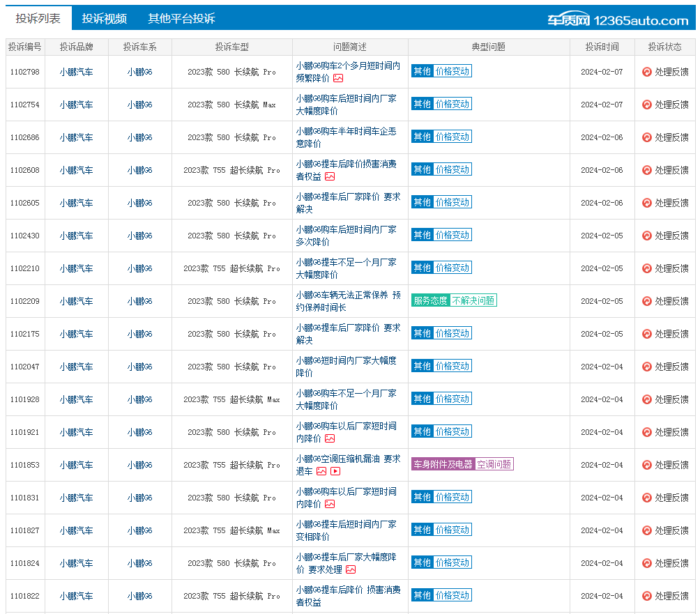Screen dimensions: 700x614
Task: Click image icon on complaint 1101824
Action: [x=351, y=569]
